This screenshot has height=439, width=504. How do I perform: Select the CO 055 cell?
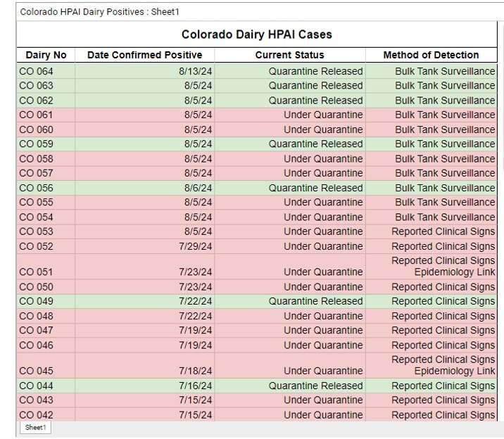[x=46, y=203]
